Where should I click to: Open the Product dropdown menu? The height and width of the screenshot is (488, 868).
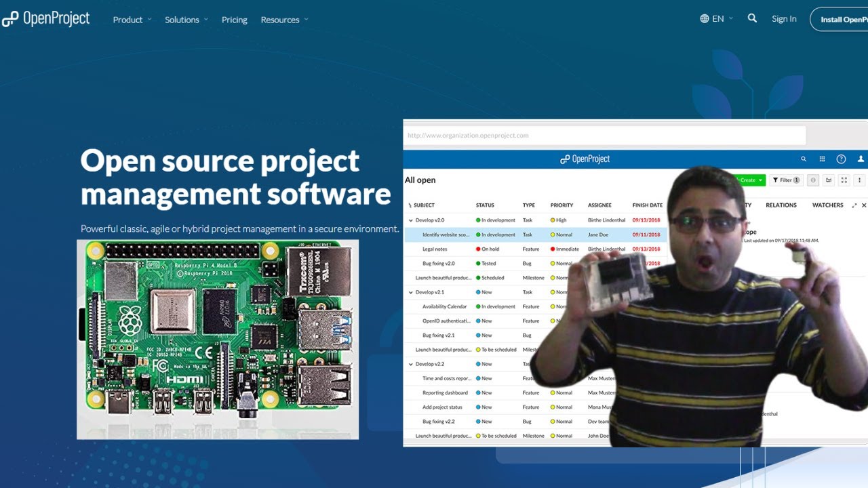[x=132, y=20]
